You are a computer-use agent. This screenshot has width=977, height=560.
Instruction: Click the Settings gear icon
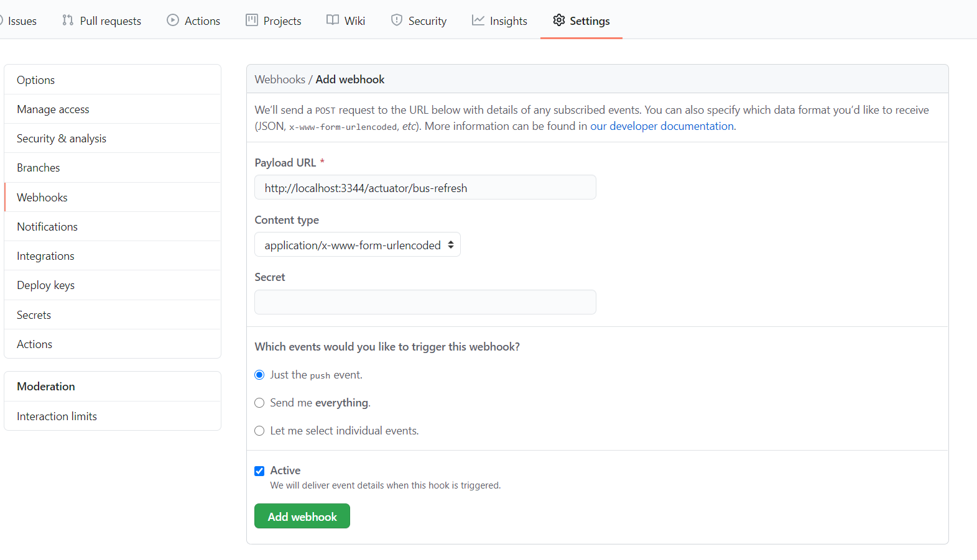click(559, 21)
